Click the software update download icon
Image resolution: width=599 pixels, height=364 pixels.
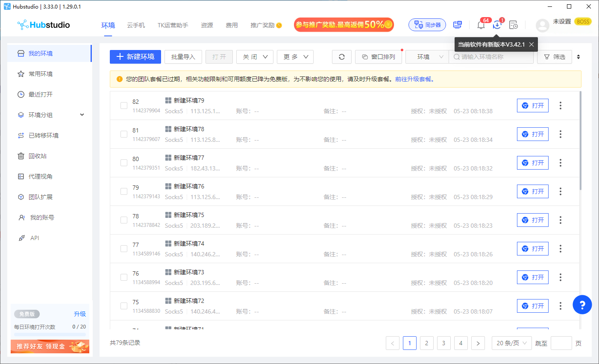(497, 25)
